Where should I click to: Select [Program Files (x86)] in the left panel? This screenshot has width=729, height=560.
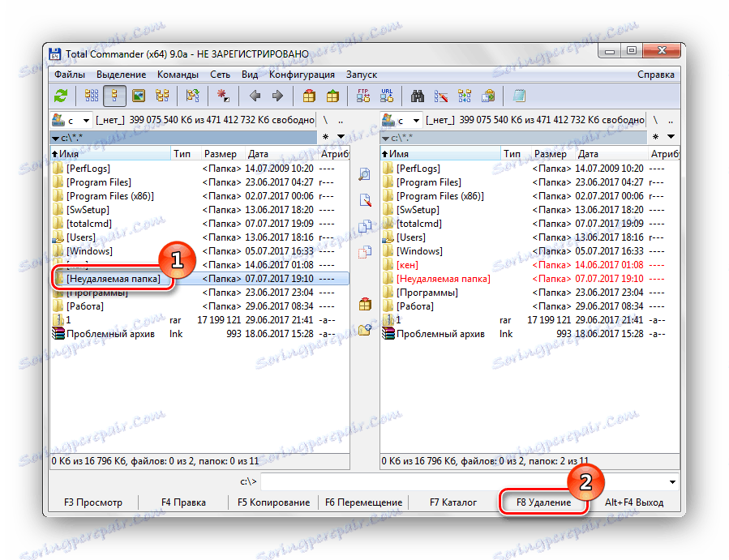pyautogui.click(x=200, y=196)
